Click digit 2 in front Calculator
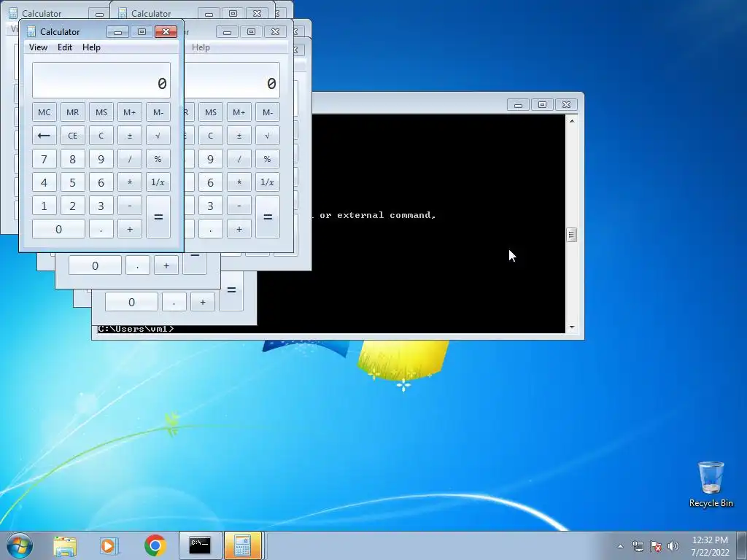 (x=72, y=206)
